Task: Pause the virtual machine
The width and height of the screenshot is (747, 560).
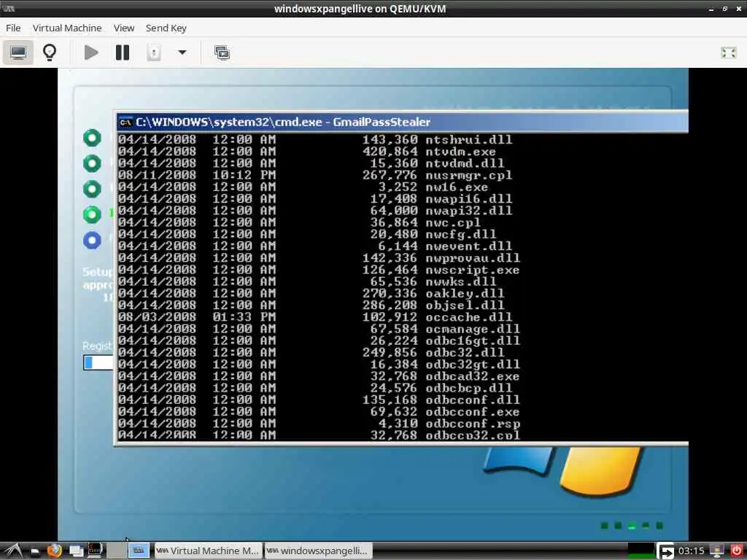Action: tap(123, 52)
